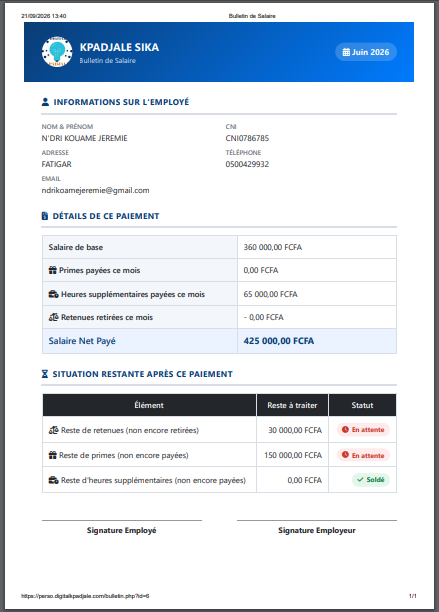Click the briefcase icon next to Heures supplémentaires payées

(53, 294)
